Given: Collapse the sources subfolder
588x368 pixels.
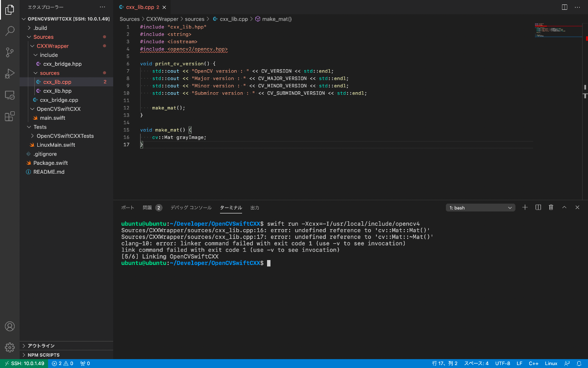Looking at the screenshot, I should 66,73.
